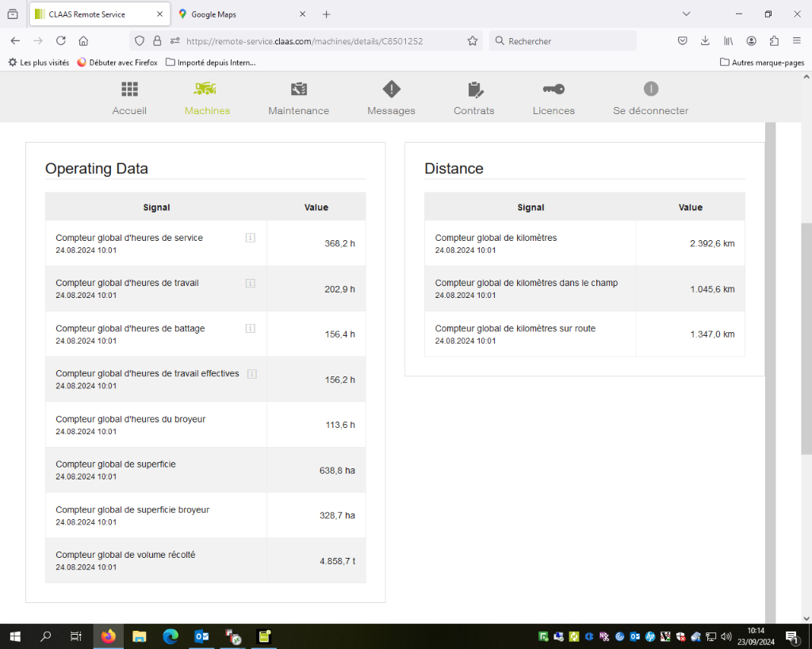Image resolution: width=812 pixels, height=649 pixels.
Task: Open the Contrats clipboard icon
Action: [x=475, y=90]
